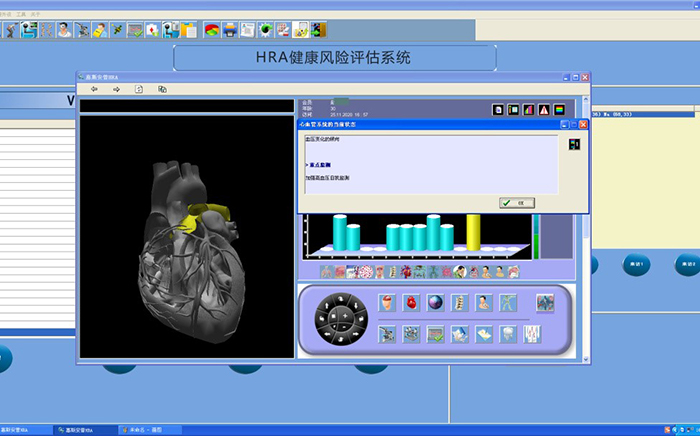Click the blue sphere icon in control panel
700x436 pixels.
click(x=435, y=303)
